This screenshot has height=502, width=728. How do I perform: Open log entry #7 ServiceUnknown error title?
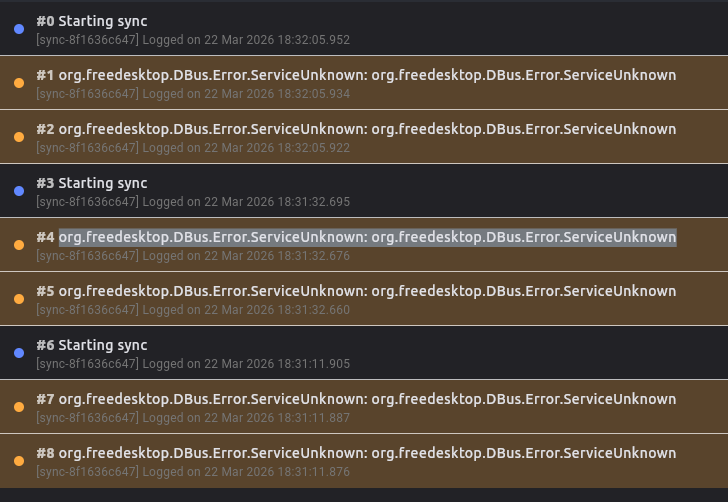[356, 399]
